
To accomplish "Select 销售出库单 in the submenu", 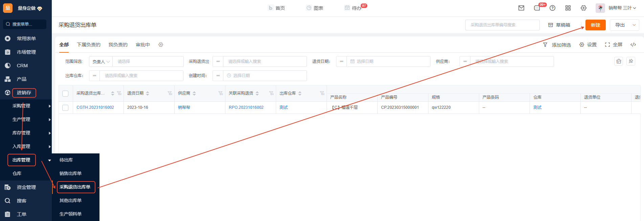I will tap(70, 173).
